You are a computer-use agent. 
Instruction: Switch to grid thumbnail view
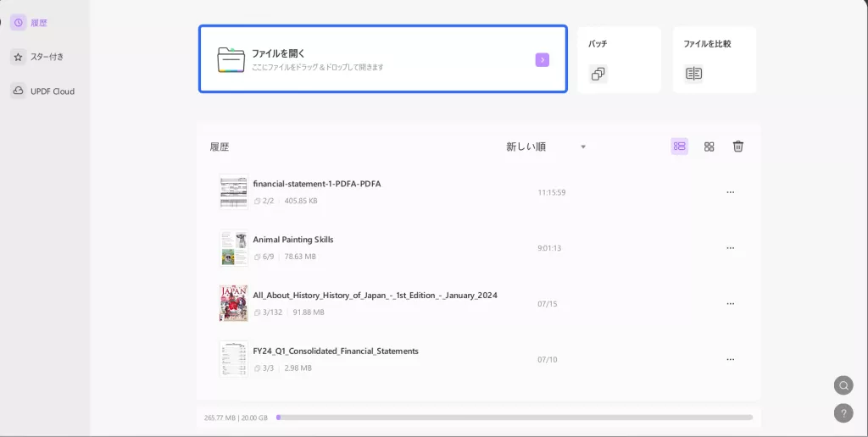click(709, 147)
